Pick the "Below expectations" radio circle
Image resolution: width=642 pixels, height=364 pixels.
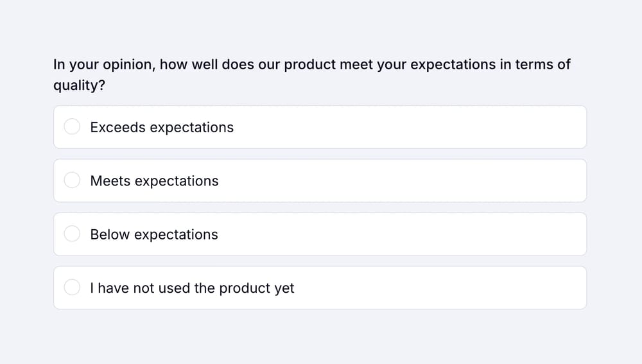click(73, 234)
